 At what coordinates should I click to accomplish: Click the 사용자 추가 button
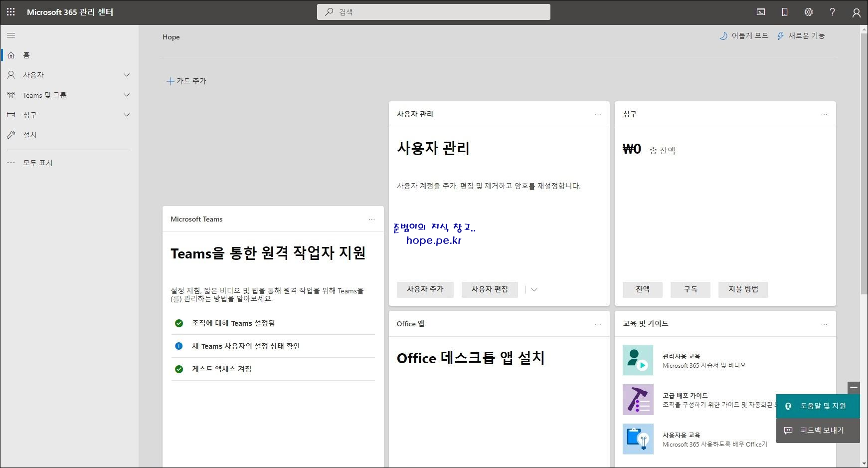tap(425, 289)
